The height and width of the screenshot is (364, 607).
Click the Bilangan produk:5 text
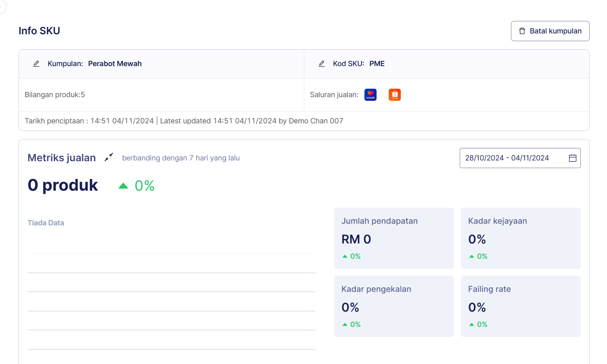[55, 95]
